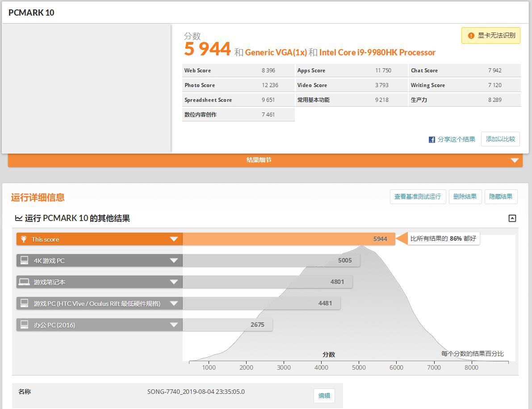
Task: Collapse the other results panel toggle
Action: [x=512, y=218]
